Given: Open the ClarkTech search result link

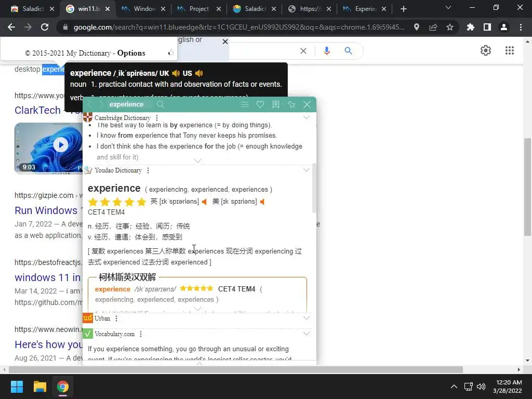Looking at the screenshot, I should tap(37, 110).
